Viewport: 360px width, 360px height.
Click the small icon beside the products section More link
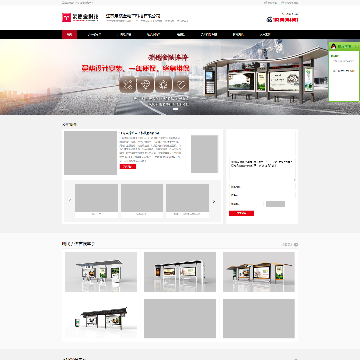pos(296,245)
